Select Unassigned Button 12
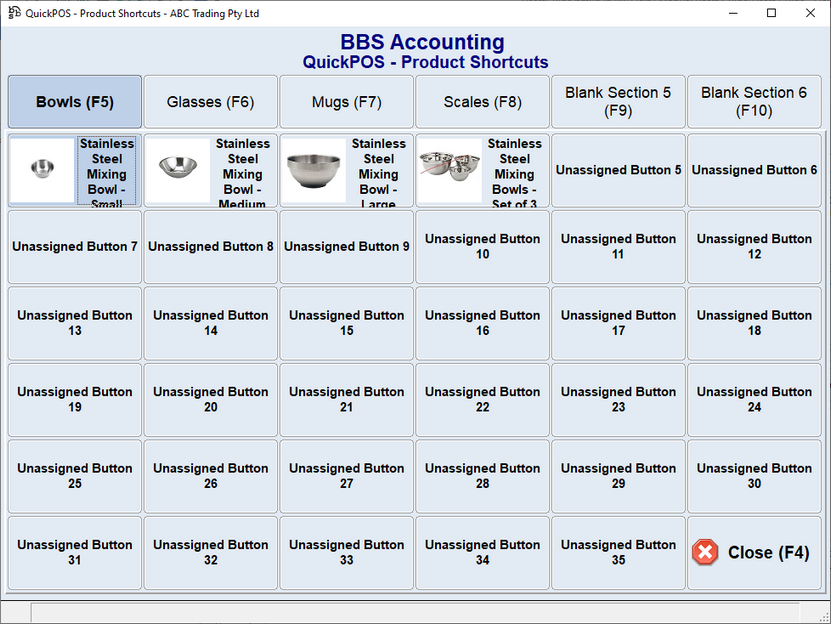Image resolution: width=831 pixels, height=624 pixels. click(754, 247)
